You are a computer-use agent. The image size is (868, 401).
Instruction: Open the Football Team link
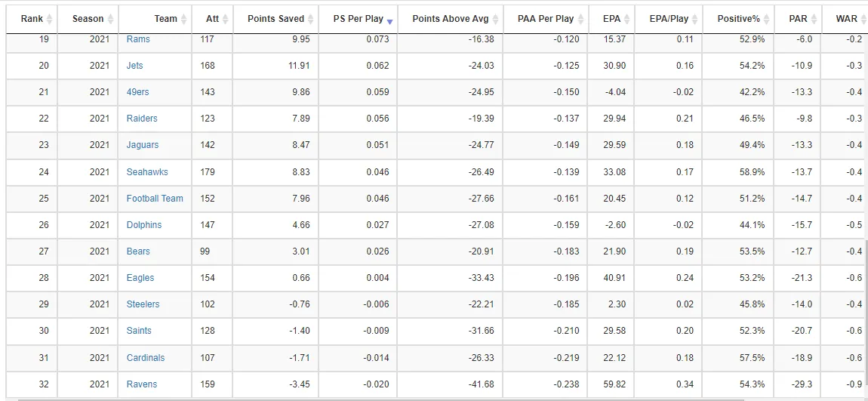pyautogui.click(x=155, y=199)
